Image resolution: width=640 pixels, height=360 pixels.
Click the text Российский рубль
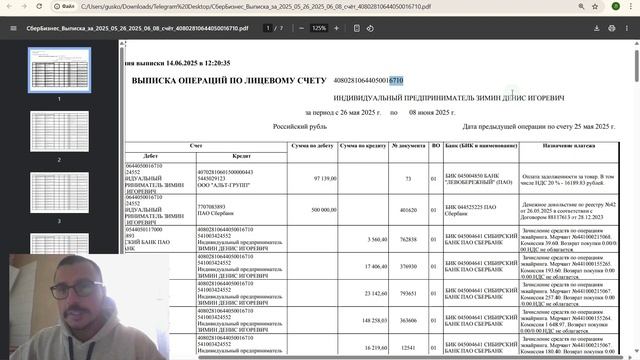pyautogui.click(x=300, y=127)
